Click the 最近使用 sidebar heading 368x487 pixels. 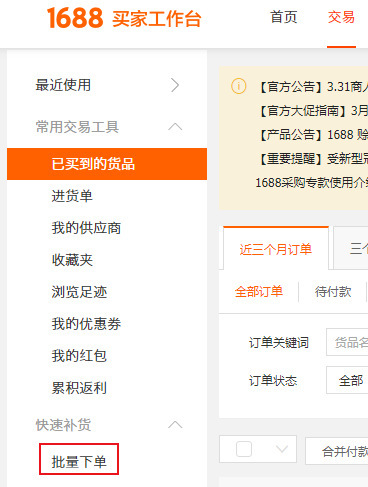pos(63,85)
